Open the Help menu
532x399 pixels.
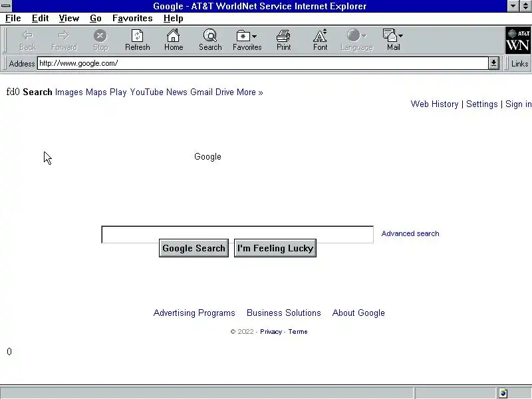coord(174,19)
